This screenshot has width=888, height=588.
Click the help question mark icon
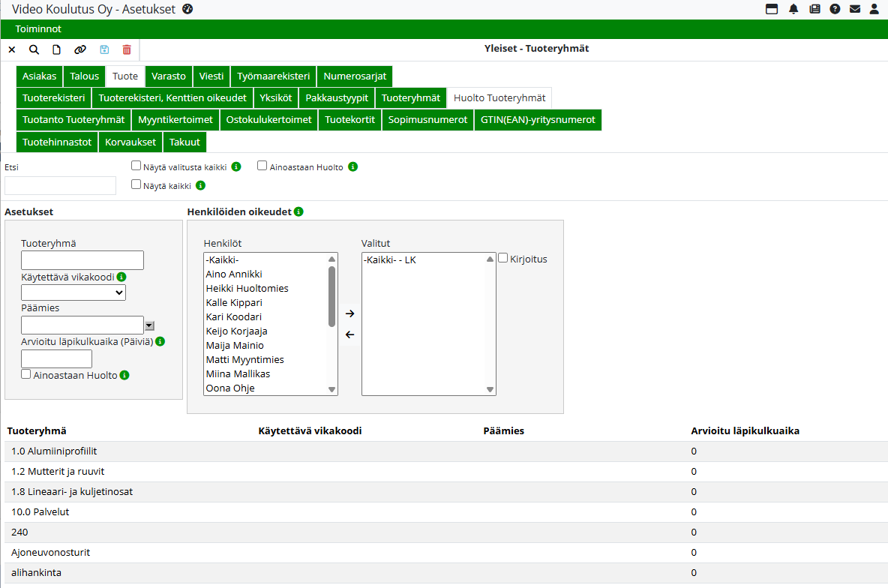point(835,9)
